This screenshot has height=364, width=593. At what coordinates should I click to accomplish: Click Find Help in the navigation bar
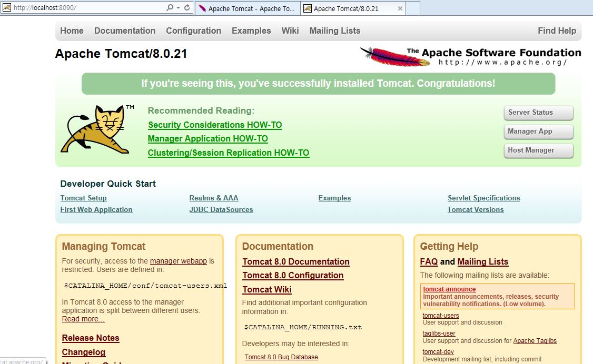click(557, 31)
